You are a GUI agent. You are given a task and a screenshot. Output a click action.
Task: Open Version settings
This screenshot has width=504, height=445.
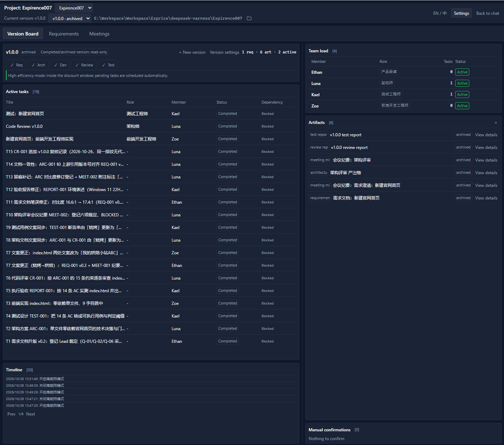pyautogui.click(x=224, y=52)
